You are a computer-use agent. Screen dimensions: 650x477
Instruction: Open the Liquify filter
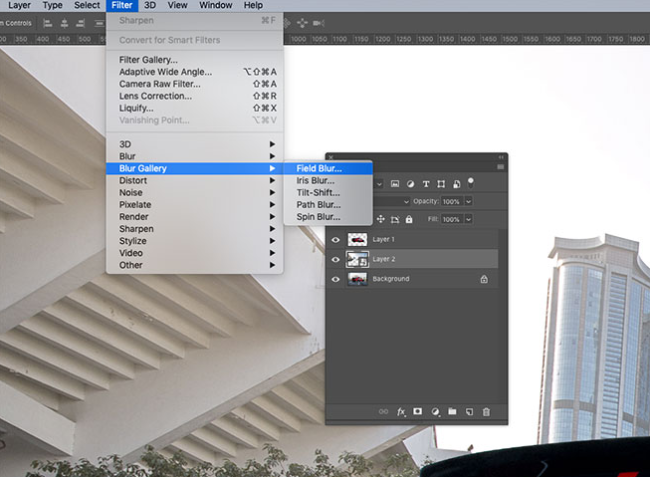point(195,108)
